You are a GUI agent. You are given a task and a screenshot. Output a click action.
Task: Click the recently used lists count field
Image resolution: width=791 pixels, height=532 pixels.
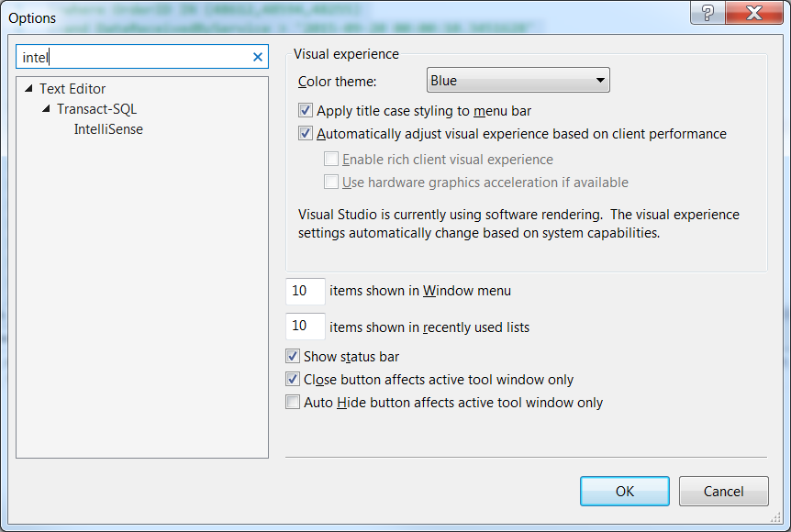point(306,327)
